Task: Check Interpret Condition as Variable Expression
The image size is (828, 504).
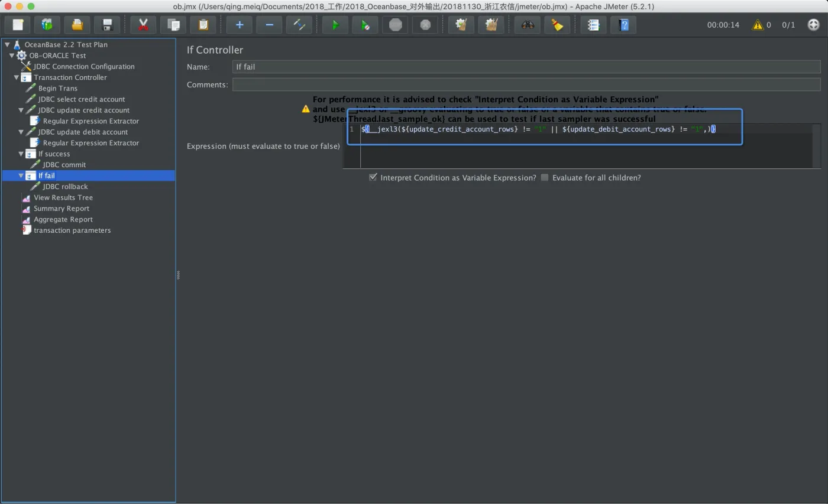Action: (x=373, y=177)
